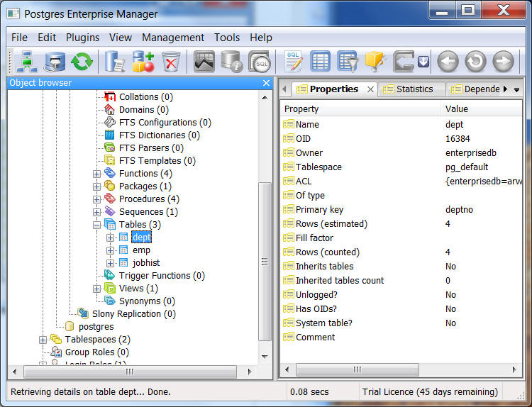Click the Object browser vertical scrollbar

tap(265, 262)
